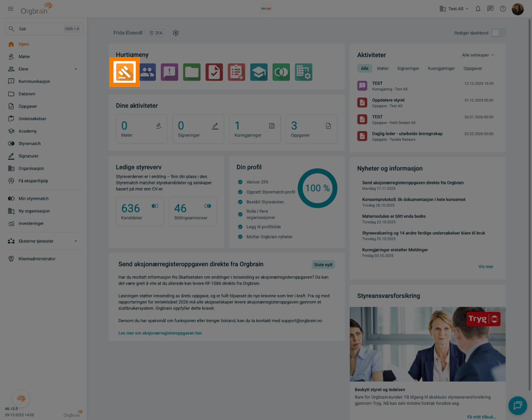Toggle the Rediger dashbord switch
Screen dimensions: 532x420
pyautogui.click(x=499, y=33)
